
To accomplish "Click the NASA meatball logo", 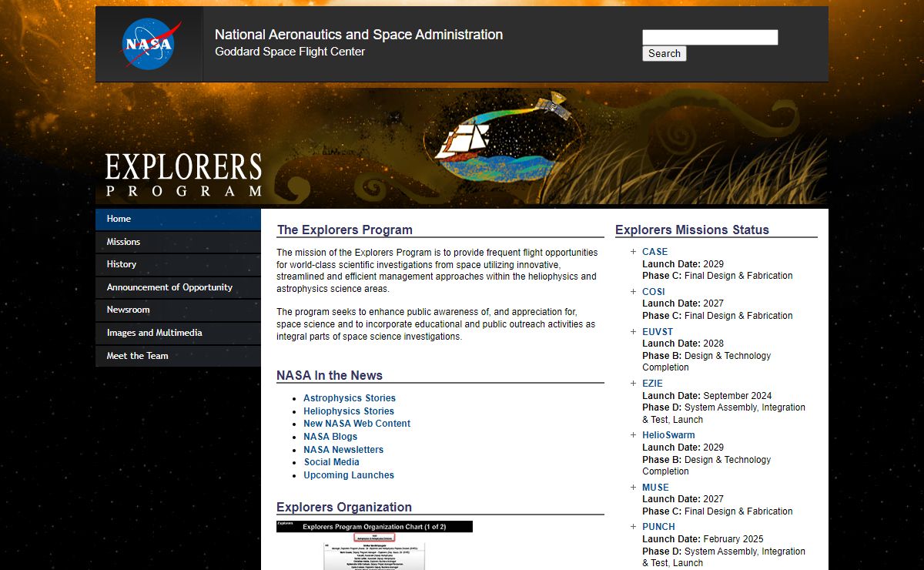I will (152, 44).
